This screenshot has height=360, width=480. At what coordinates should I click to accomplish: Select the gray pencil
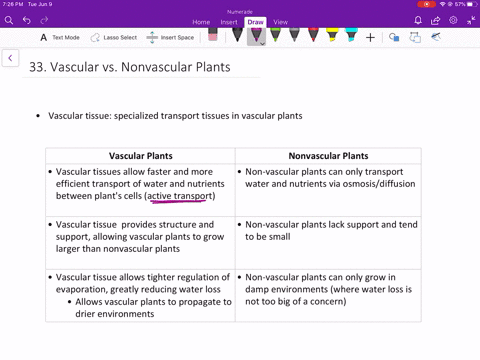point(294,35)
